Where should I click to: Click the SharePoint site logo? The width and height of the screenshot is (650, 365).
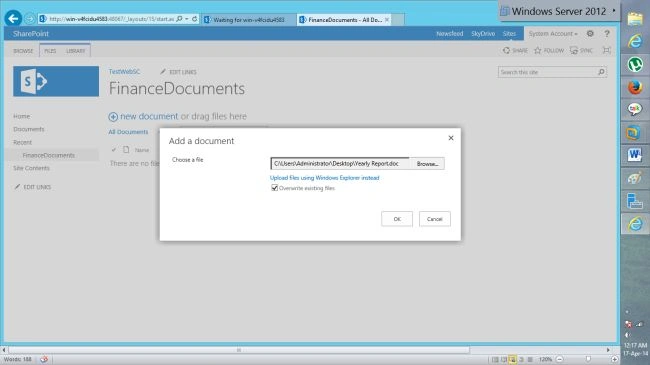click(56, 81)
